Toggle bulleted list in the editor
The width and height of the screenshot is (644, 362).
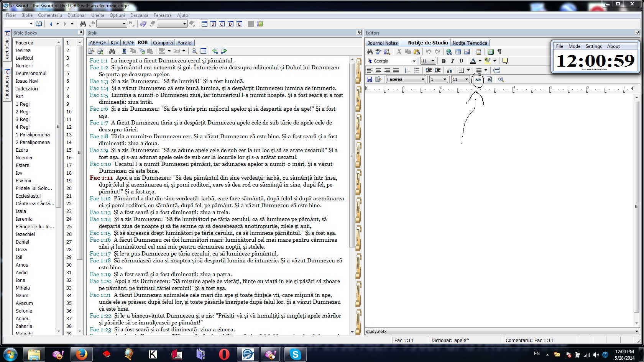coord(417,70)
